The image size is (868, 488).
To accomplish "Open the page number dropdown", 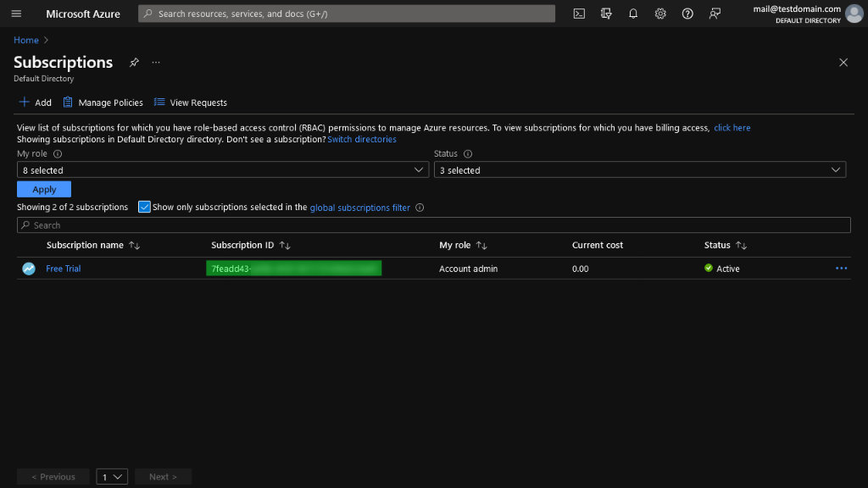I will (112, 476).
